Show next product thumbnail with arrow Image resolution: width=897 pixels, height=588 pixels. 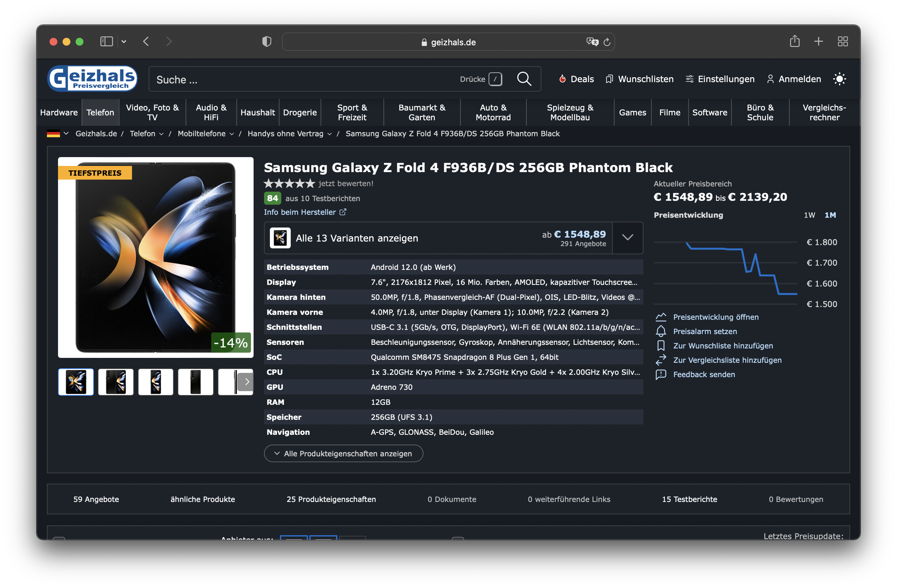(246, 382)
